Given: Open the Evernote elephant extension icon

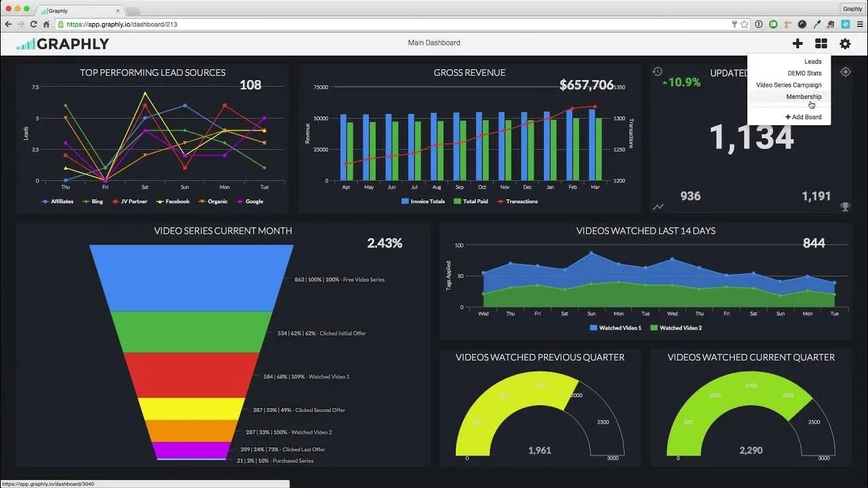Looking at the screenshot, I should point(831,24).
